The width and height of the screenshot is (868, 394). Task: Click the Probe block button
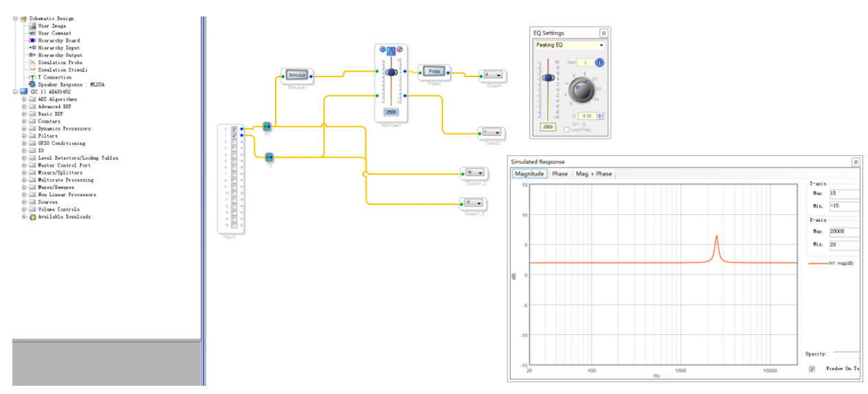[x=433, y=71]
